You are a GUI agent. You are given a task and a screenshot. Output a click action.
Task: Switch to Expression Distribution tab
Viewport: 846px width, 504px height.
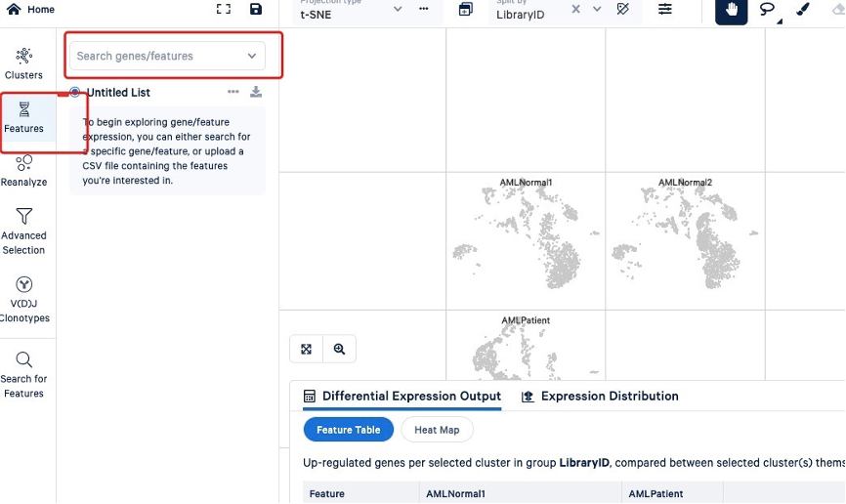[600, 397]
